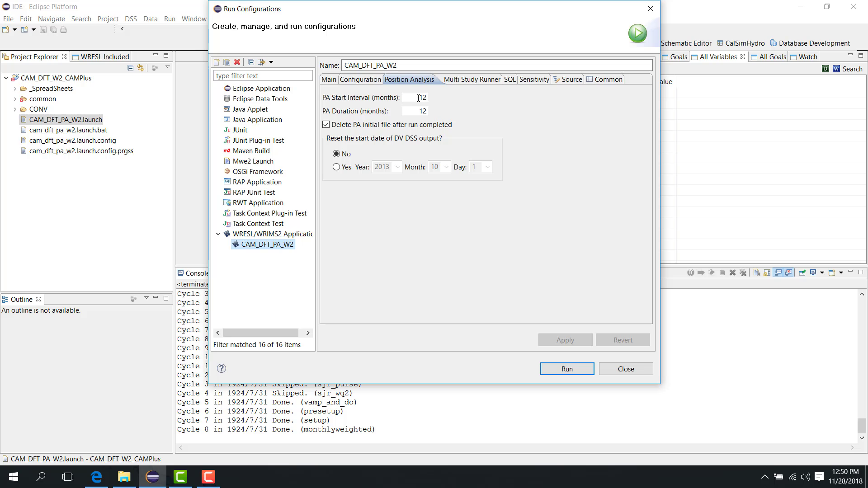
Task: Click the Close button
Action: 626,369
